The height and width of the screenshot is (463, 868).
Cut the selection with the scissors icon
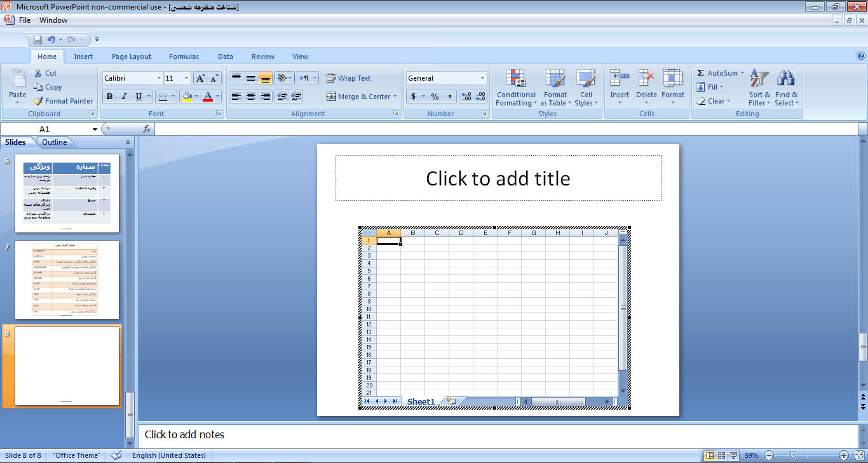click(x=37, y=73)
